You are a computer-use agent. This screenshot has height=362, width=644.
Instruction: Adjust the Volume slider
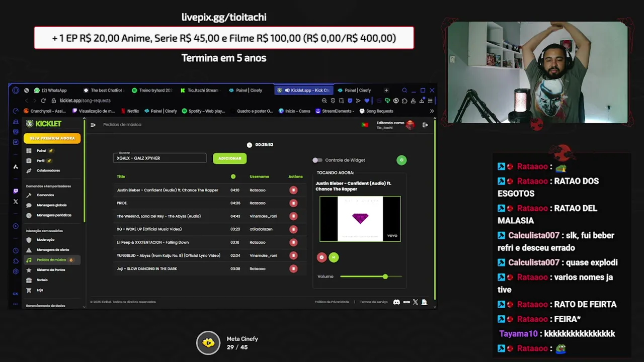click(x=371, y=277)
